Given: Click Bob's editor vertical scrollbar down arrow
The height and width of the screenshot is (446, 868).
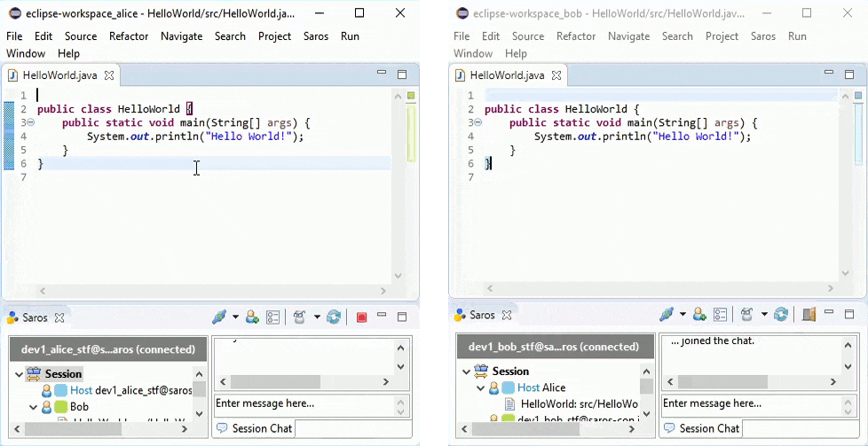Looking at the screenshot, I should [x=845, y=273].
